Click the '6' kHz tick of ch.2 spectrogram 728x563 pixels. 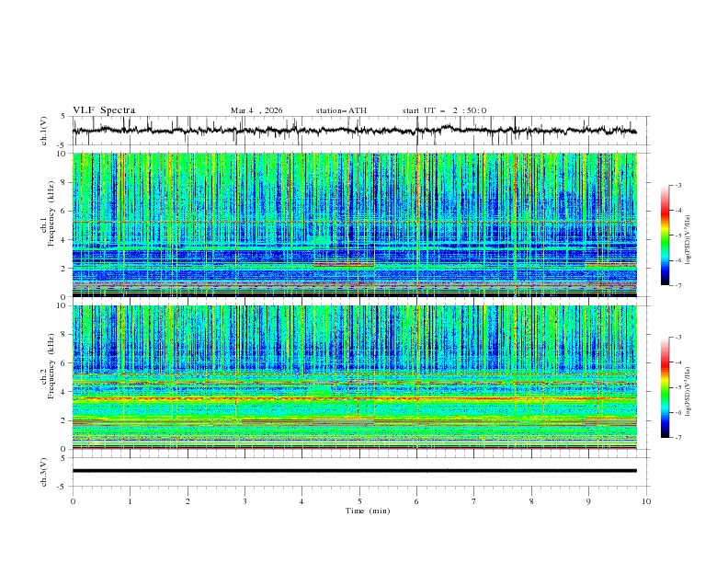pos(65,362)
